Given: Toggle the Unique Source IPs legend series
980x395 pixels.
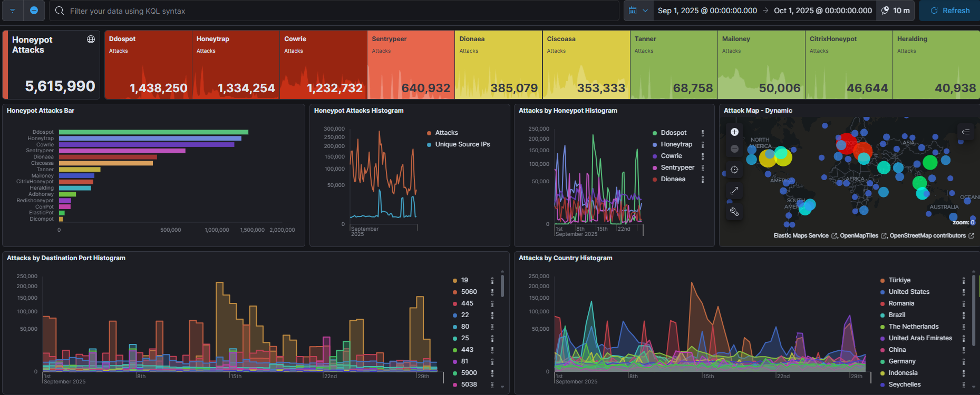Looking at the screenshot, I should [462, 144].
